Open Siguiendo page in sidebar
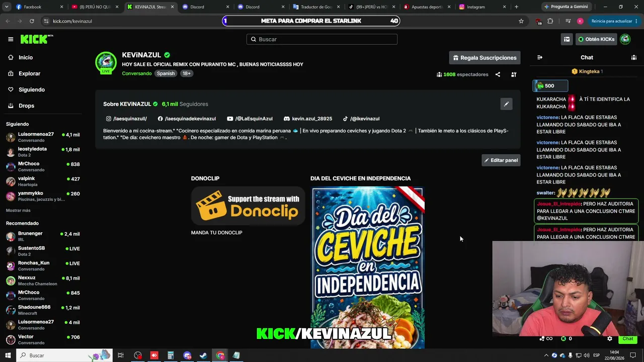 tap(32, 89)
